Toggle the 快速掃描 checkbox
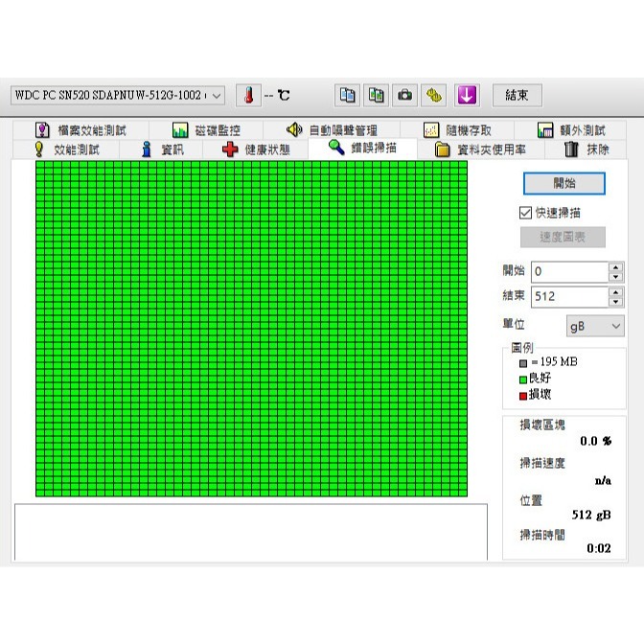The height and width of the screenshot is (644, 644). click(525, 213)
